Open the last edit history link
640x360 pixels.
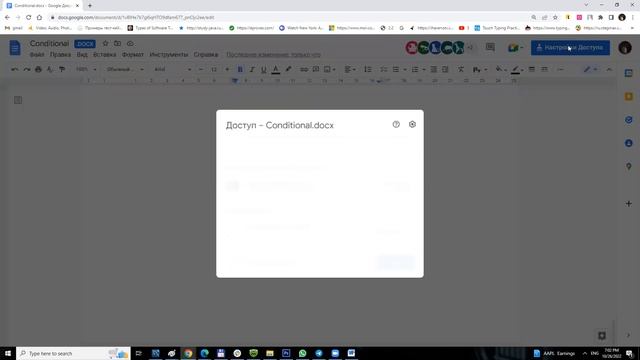273,55
